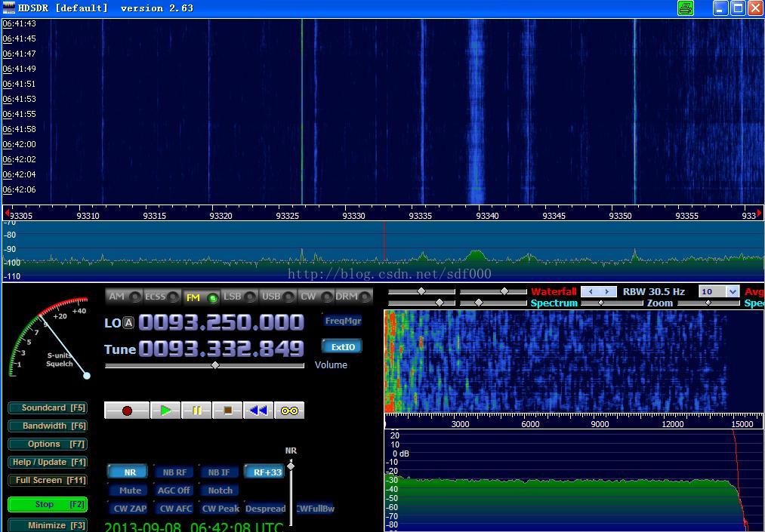Click 93340 on the RF frequency scale

tap(487, 216)
